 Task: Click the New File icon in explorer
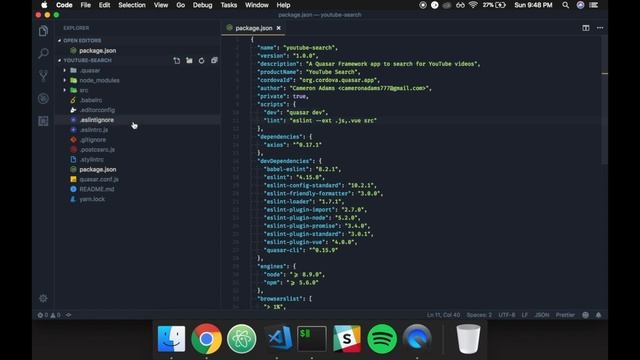176,60
